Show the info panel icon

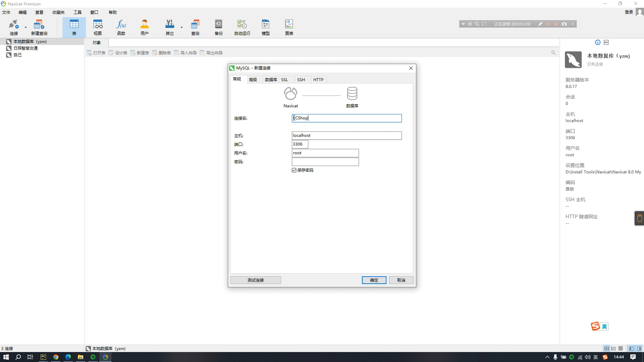click(x=598, y=42)
